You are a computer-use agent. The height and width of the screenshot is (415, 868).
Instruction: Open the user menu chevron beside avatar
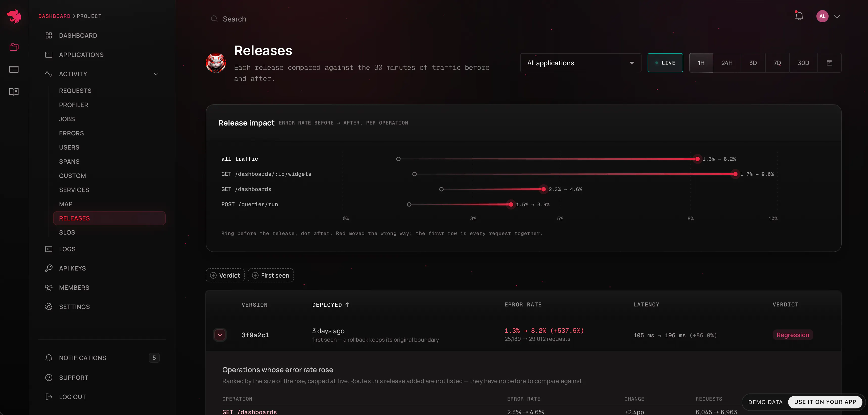click(837, 16)
